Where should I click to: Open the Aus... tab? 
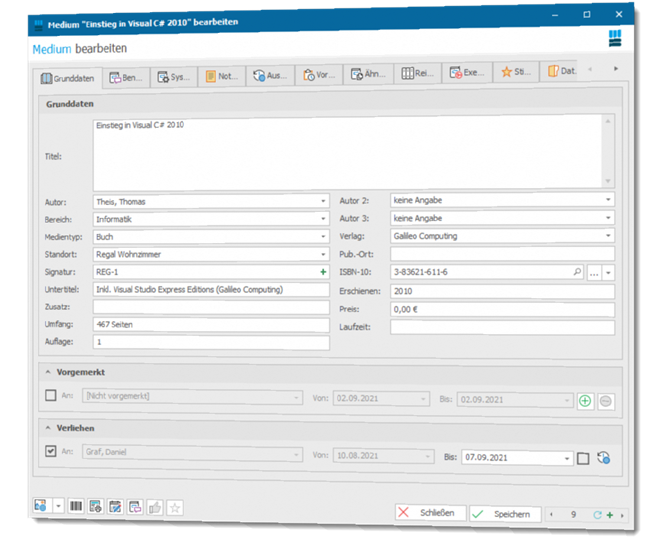270,75
